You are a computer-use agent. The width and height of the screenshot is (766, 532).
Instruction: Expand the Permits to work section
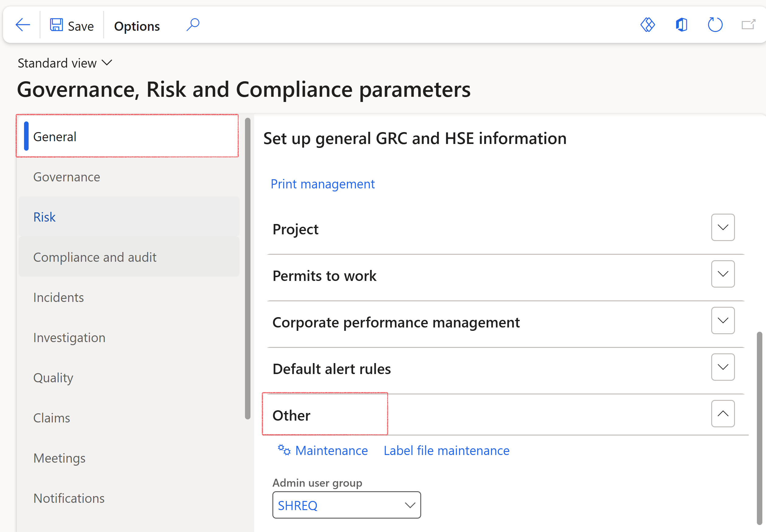coord(723,274)
